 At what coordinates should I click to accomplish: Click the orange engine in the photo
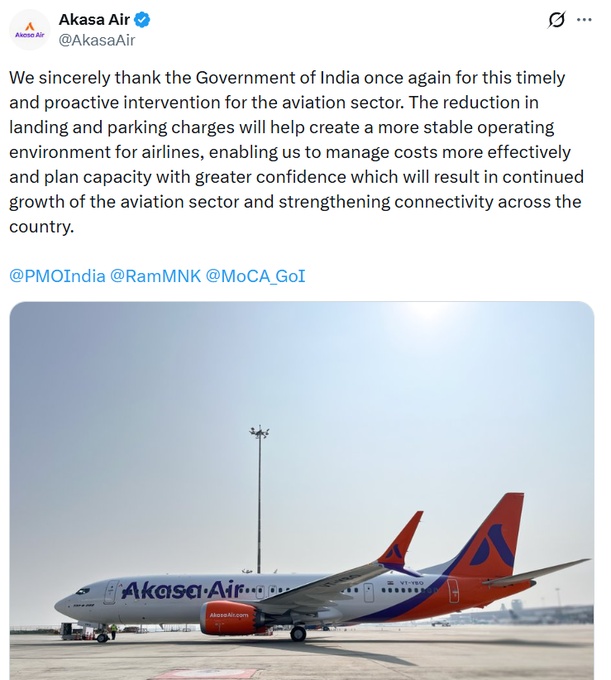coord(228,618)
